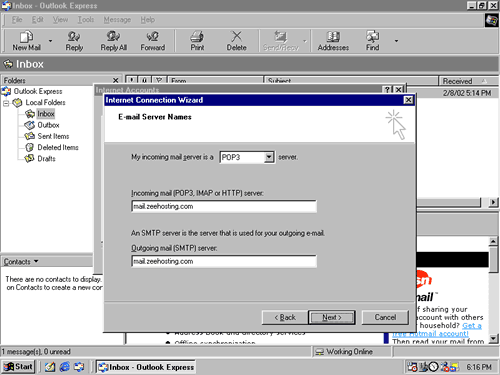Launch Internet Explorer from quick launch
Viewport: 500px width, 375px height.
pyautogui.click(x=64, y=367)
